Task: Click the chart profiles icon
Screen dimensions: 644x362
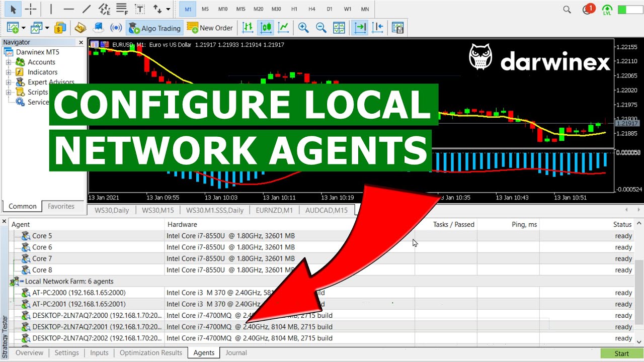Action: click(x=37, y=28)
